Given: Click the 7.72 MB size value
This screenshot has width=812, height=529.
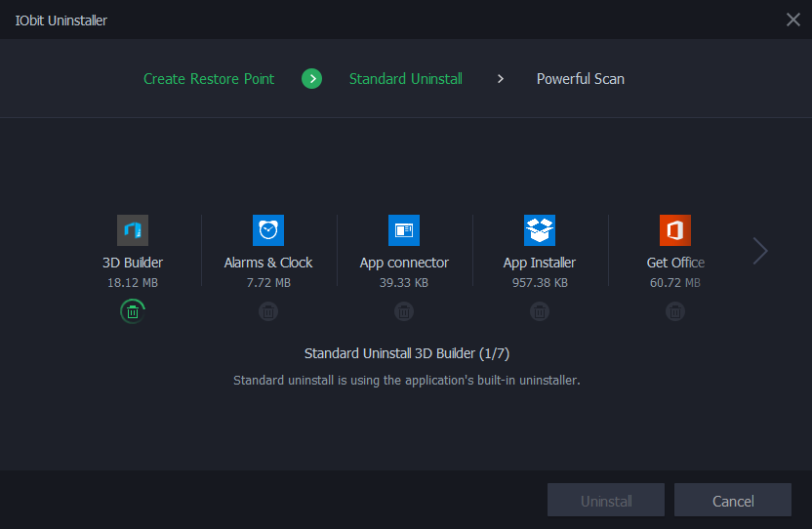Looking at the screenshot, I should point(268,283).
